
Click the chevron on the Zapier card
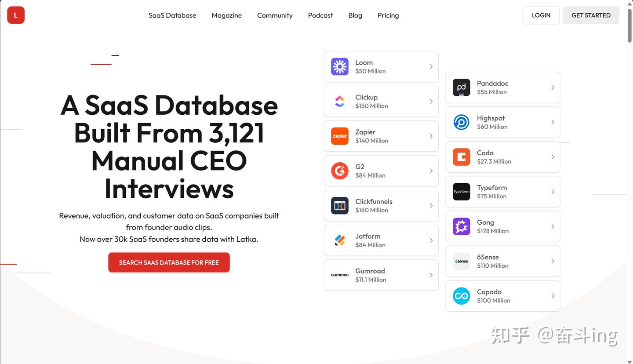tap(431, 136)
